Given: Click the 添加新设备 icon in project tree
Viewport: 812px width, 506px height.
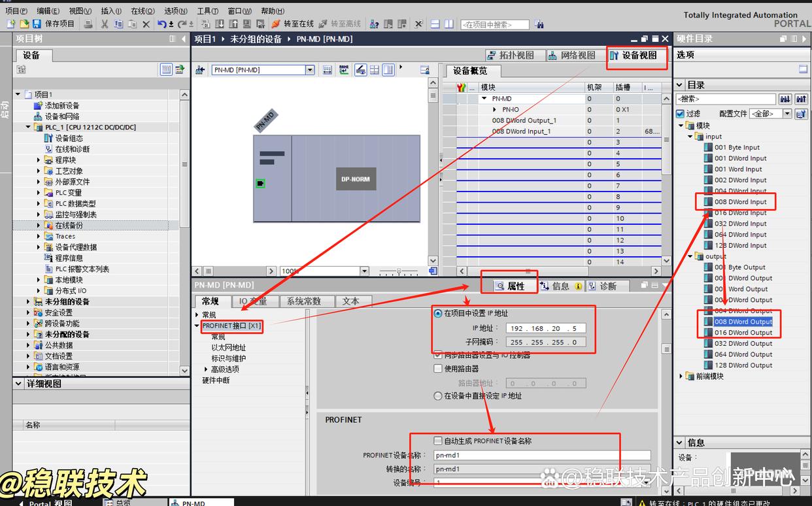Looking at the screenshot, I should [x=39, y=105].
